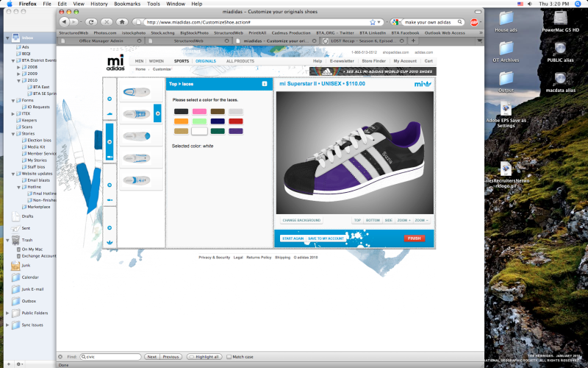Expand the ITEX mail folder
The height and width of the screenshot is (368, 588).
pyautogui.click(x=13, y=114)
